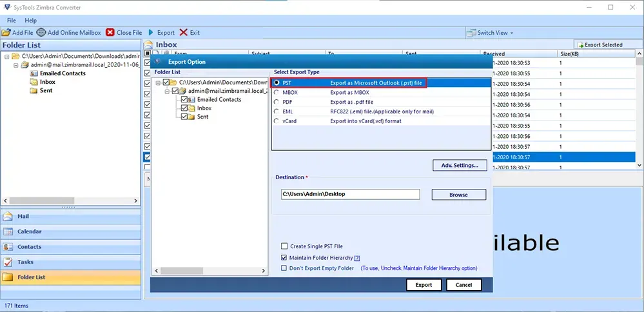Toggle the Don't Export Empty Folder checkbox
The image size is (644, 312).
click(284, 268)
